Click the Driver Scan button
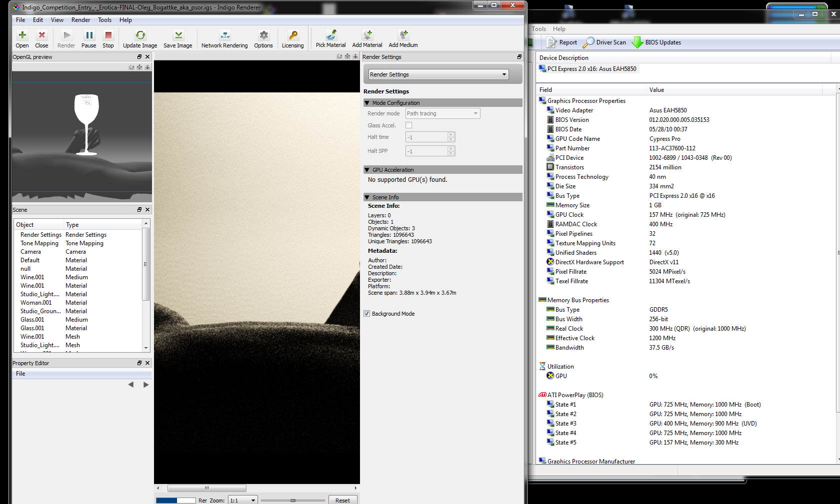Viewport: 840px width, 504px height. [604, 42]
